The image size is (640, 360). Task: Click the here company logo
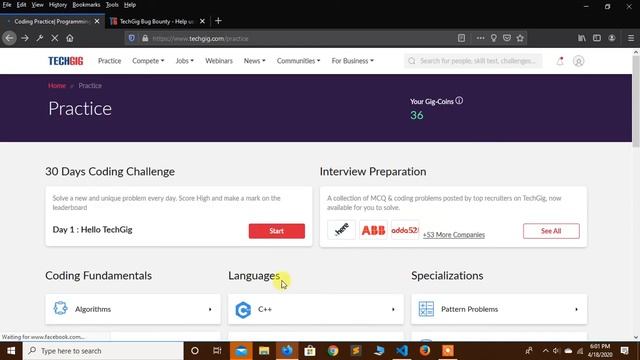342,230
